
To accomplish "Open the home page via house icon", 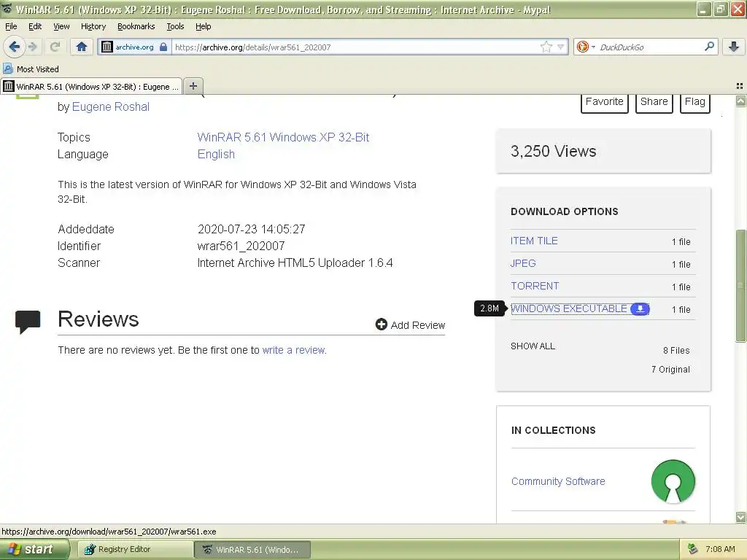I will 82,47.
